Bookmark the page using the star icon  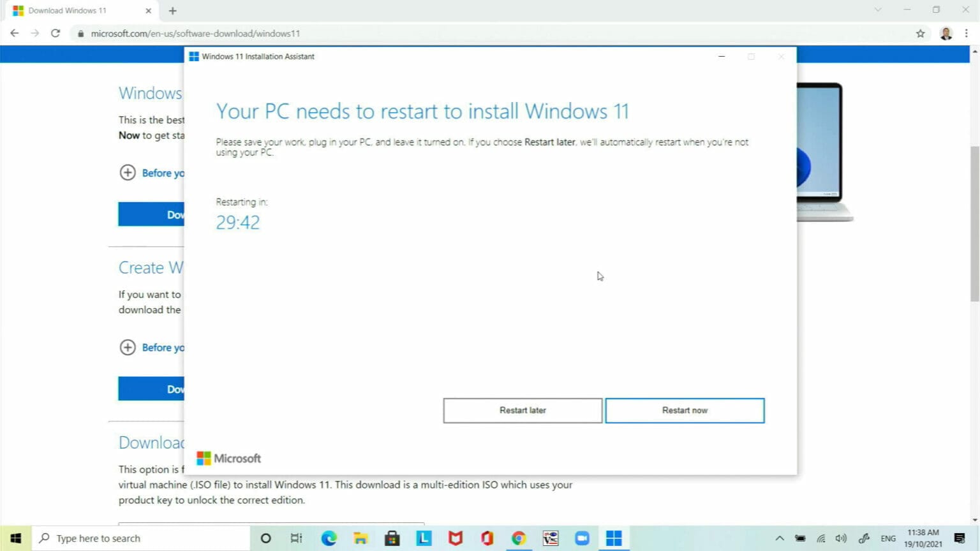point(921,33)
